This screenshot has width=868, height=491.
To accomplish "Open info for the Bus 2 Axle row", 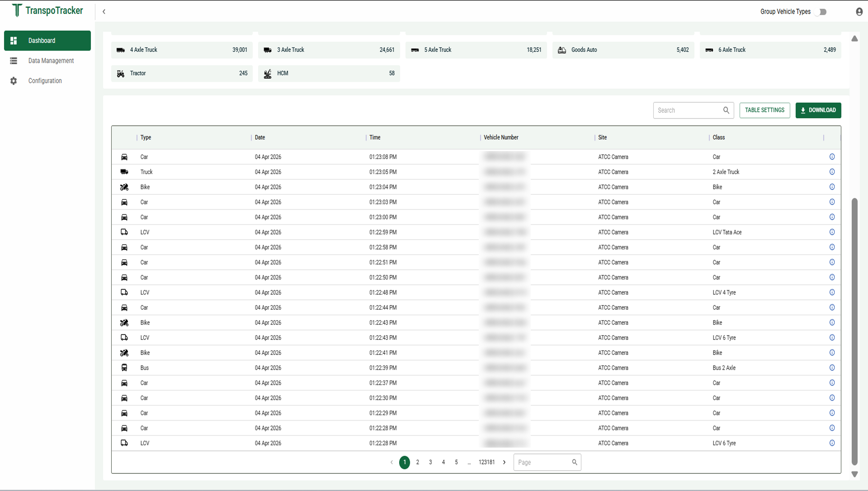I will (832, 368).
